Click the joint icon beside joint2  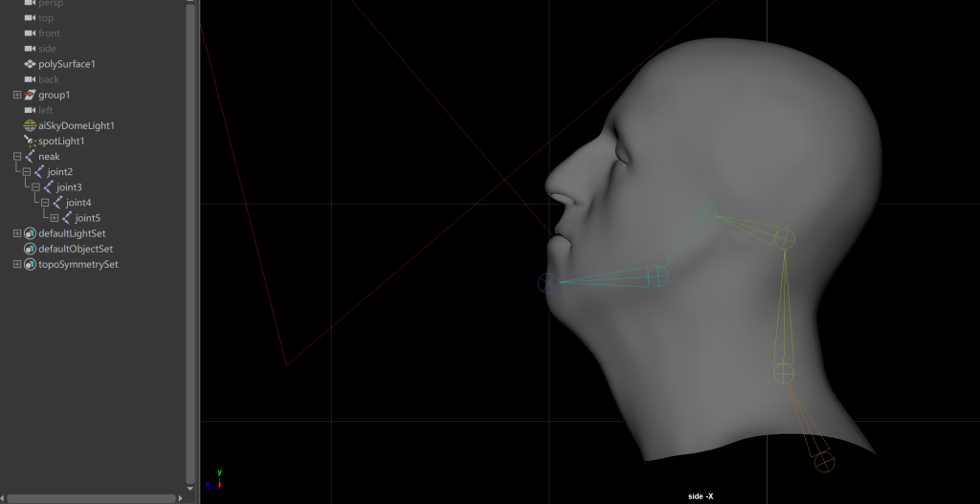pyautogui.click(x=38, y=172)
